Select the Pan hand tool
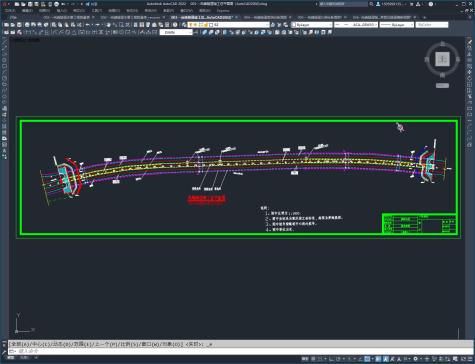The height and width of the screenshot is (364, 475). (108, 25)
